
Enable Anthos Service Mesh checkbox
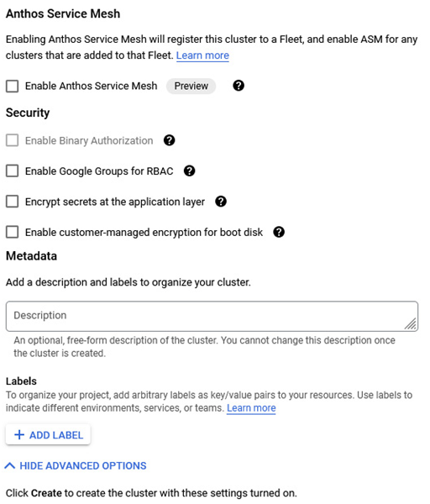[13, 87]
